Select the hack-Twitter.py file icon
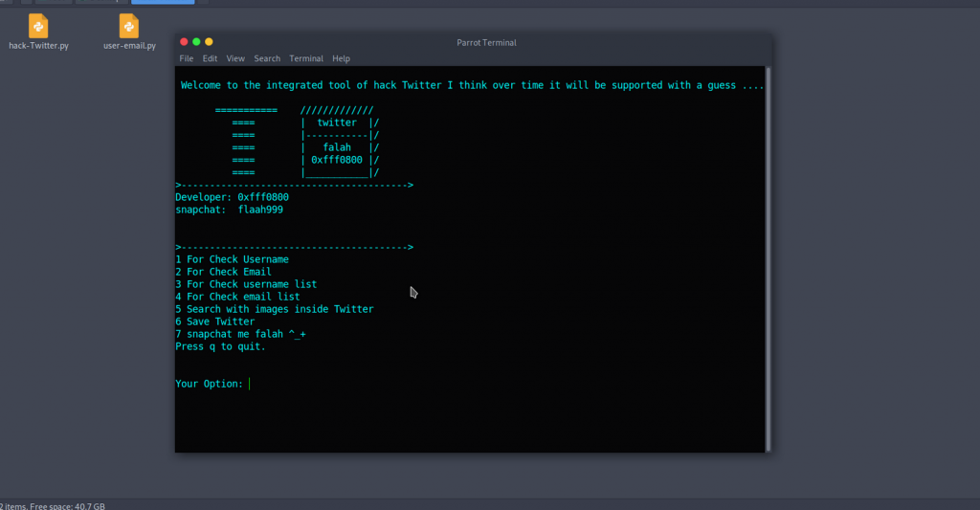Image resolution: width=980 pixels, height=510 pixels. point(38,26)
